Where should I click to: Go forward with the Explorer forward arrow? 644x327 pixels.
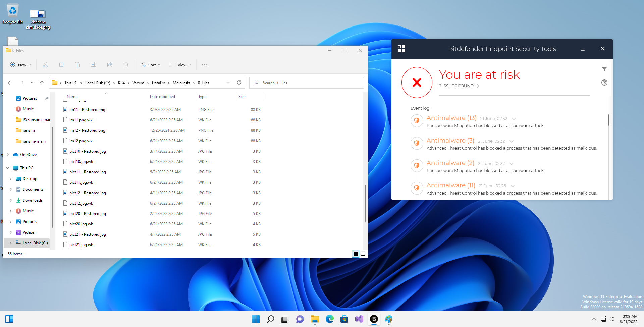pos(22,83)
